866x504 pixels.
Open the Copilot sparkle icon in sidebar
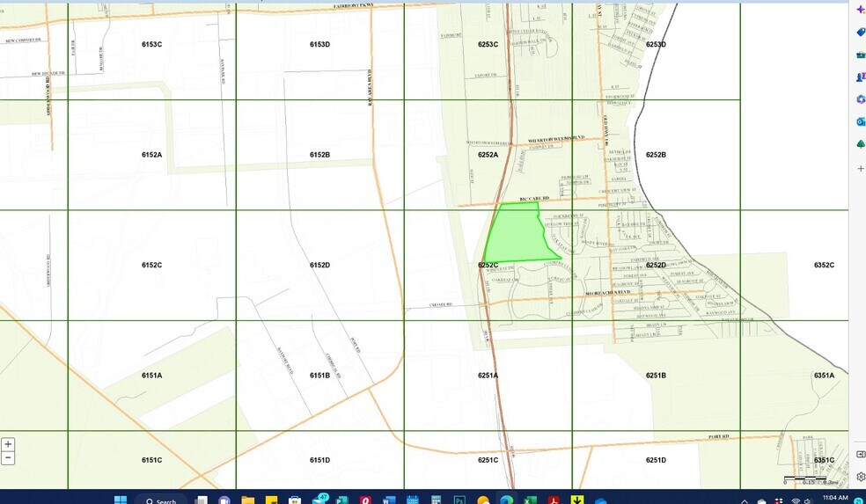pos(860,9)
